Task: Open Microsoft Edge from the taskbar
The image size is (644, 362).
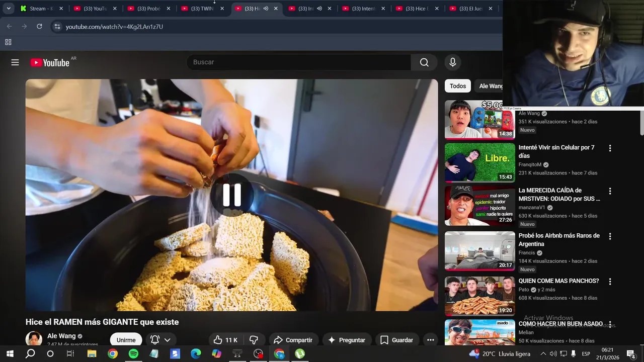Action: click(x=196, y=354)
